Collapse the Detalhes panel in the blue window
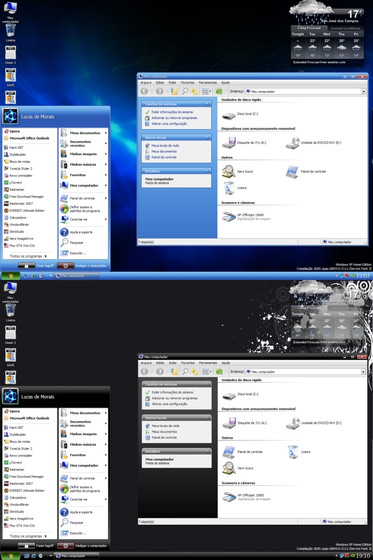This screenshot has width=373, height=560. (x=208, y=171)
